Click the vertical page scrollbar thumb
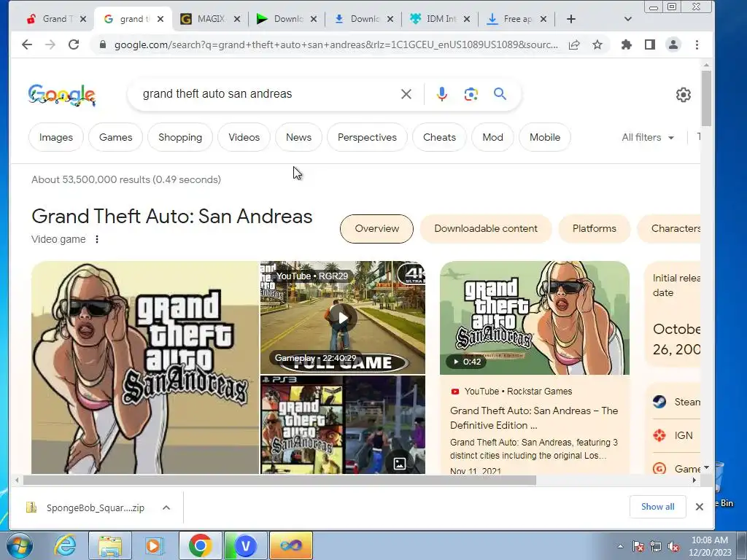The width and height of the screenshot is (747, 560). pyautogui.click(x=706, y=98)
